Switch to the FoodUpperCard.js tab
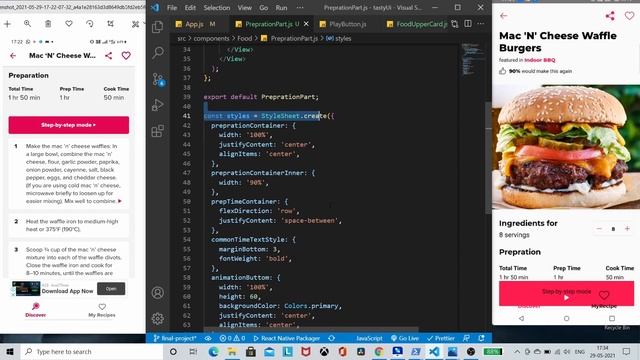 (417, 24)
